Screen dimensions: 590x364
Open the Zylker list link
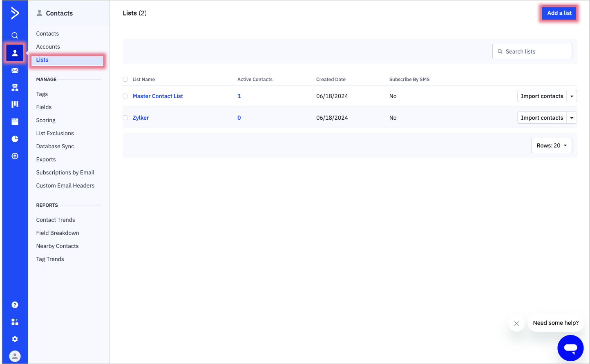tap(141, 118)
